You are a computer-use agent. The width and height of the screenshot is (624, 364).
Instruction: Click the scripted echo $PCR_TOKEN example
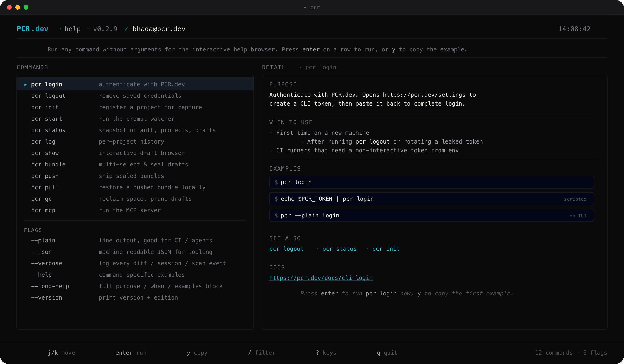click(432, 199)
